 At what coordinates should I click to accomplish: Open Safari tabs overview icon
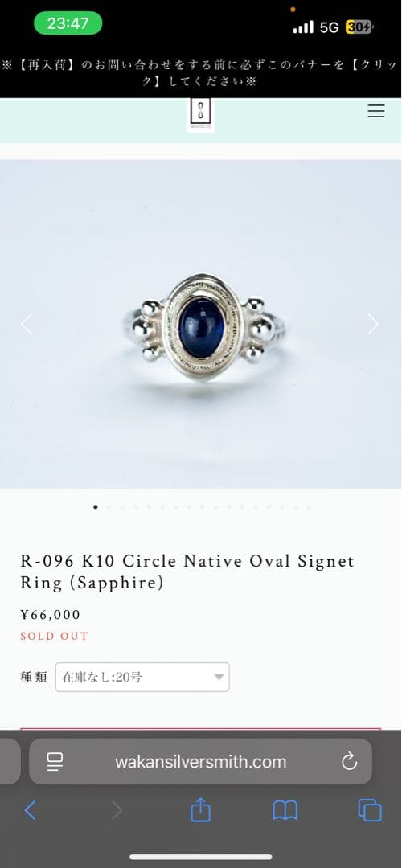pyautogui.click(x=370, y=810)
